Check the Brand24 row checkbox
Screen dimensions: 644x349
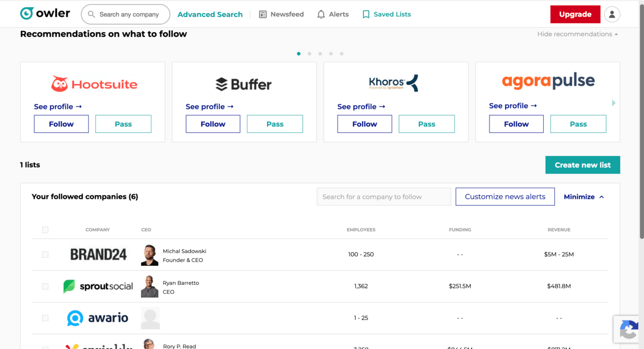pyautogui.click(x=45, y=255)
